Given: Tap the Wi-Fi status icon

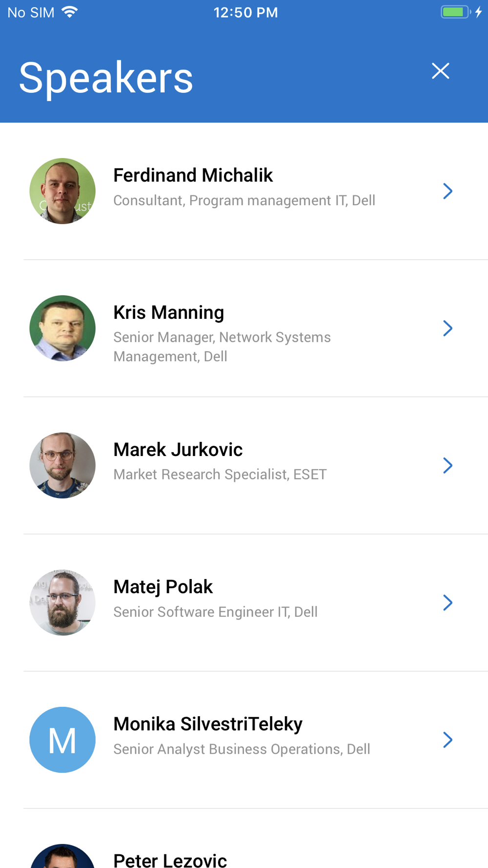Looking at the screenshot, I should point(70,12).
